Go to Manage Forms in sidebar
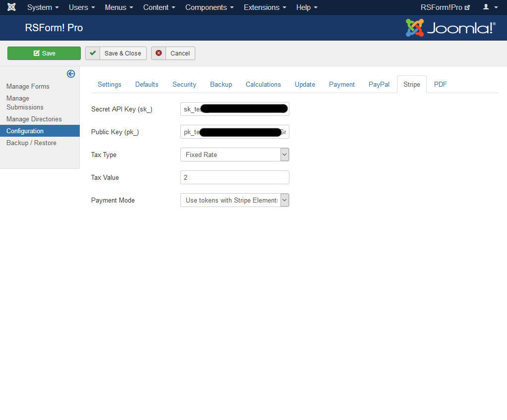 (28, 87)
